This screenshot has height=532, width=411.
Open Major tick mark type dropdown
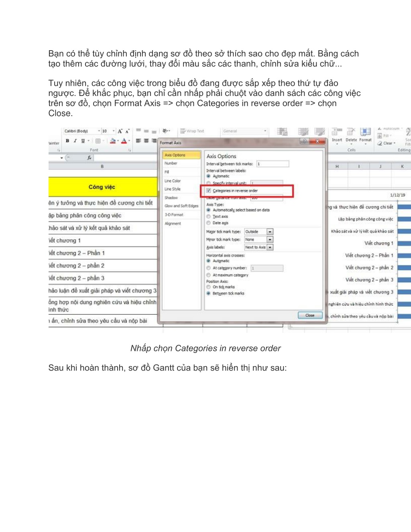tap(270, 232)
